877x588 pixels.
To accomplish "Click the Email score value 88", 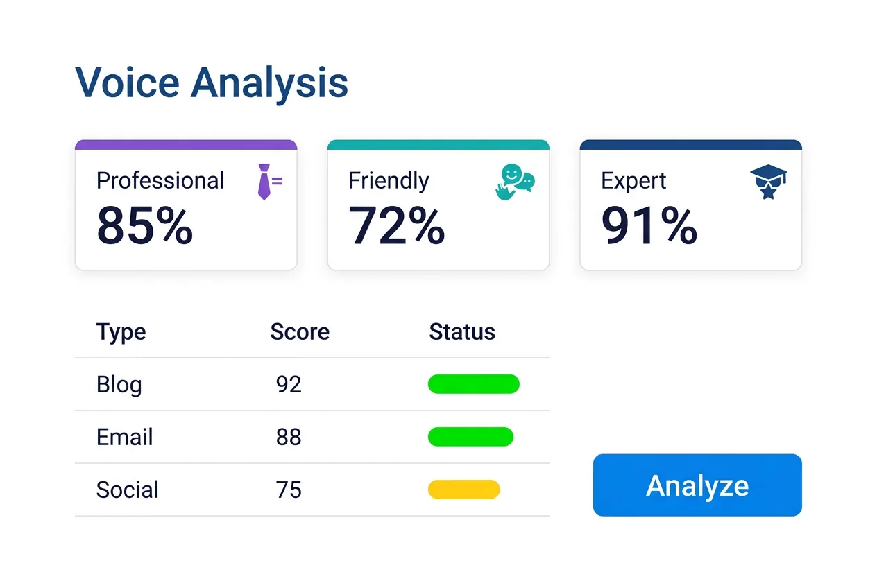I will click(289, 437).
